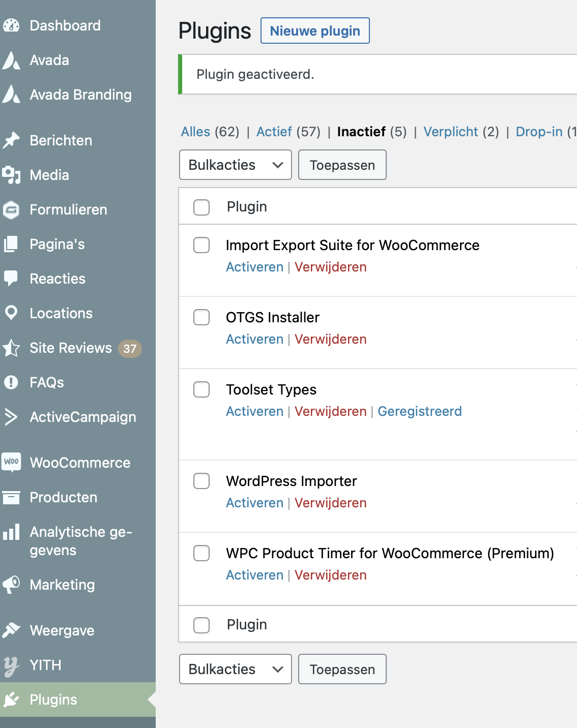Screen dimensions: 577x728
Task: Click the Berichten pushpin icon
Action: (11, 140)
